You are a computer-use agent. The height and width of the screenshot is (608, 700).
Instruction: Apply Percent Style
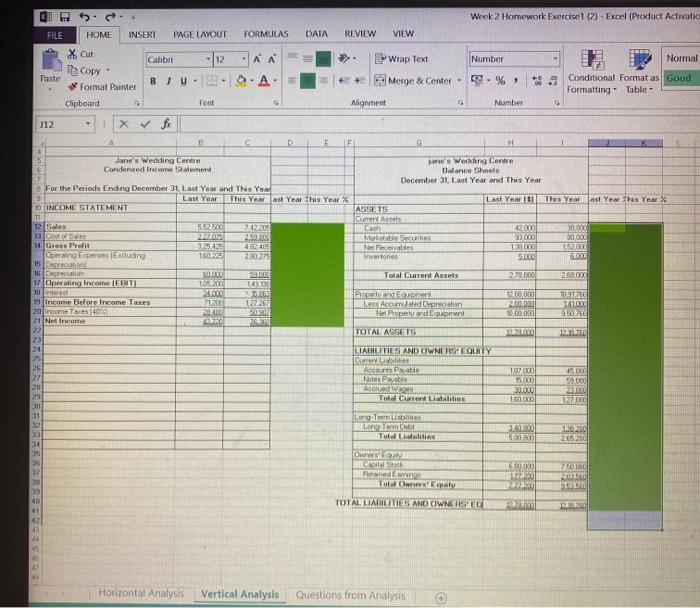tap(500, 80)
